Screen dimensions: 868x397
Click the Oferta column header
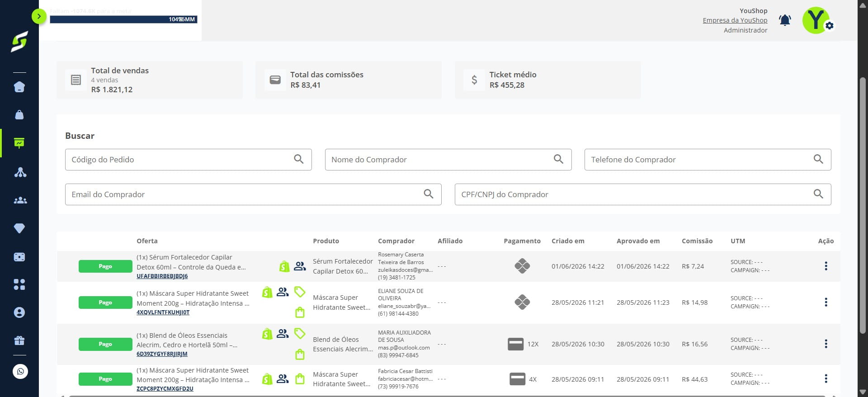pos(147,241)
